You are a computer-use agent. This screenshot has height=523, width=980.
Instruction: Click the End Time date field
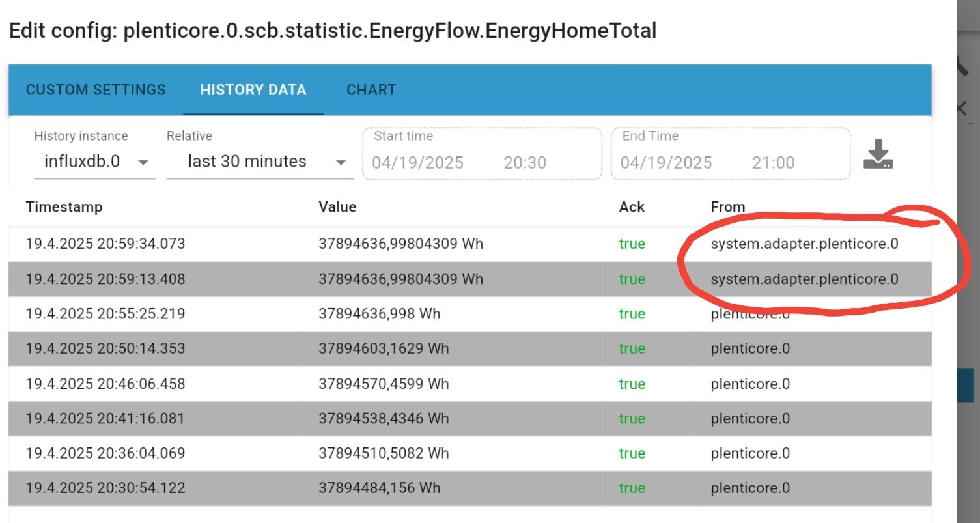coord(666,163)
